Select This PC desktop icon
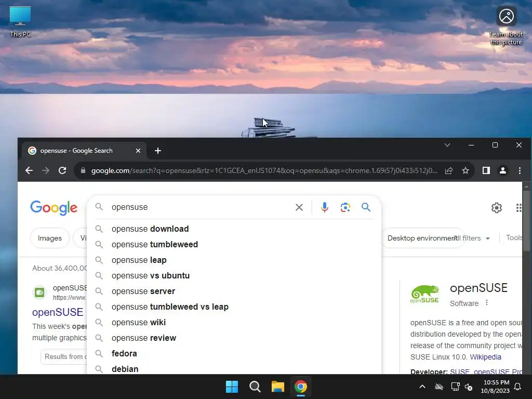This screenshot has height=399, width=532. [x=20, y=21]
